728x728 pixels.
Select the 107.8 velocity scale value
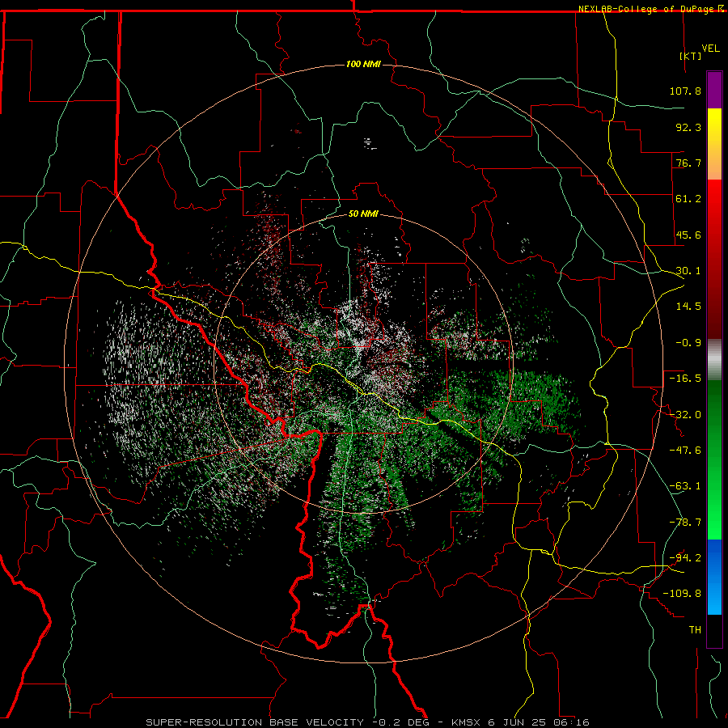point(685,91)
